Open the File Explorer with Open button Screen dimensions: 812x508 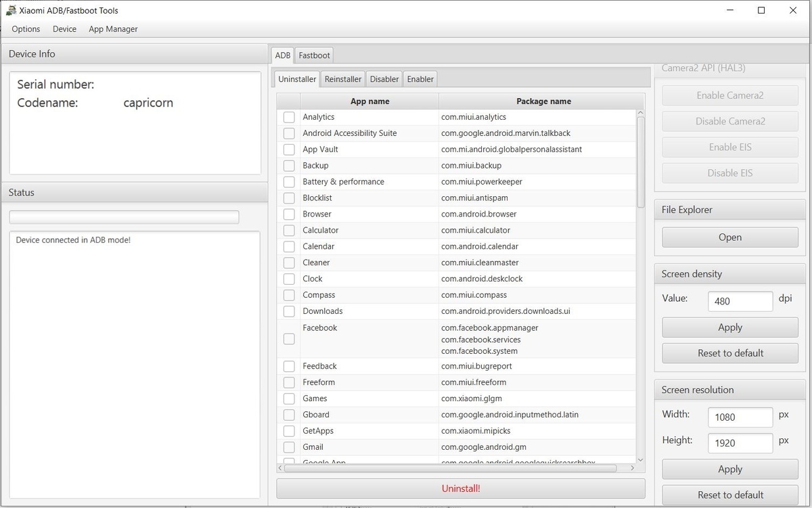tap(730, 237)
